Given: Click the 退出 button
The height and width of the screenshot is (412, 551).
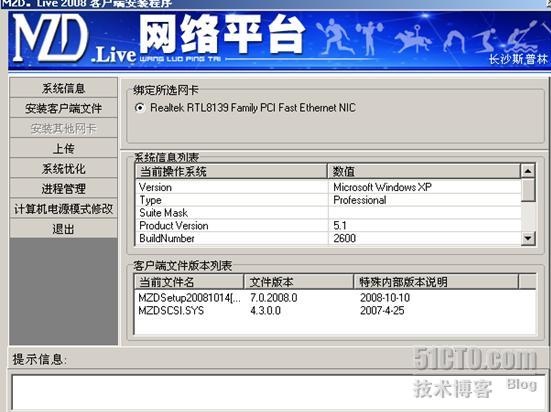Looking at the screenshot, I should click(63, 228).
